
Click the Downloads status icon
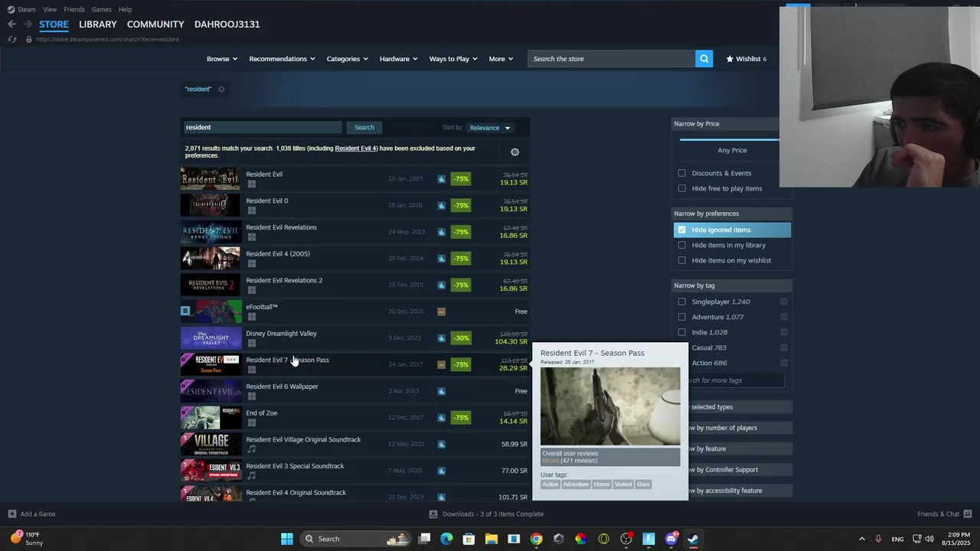point(433,514)
